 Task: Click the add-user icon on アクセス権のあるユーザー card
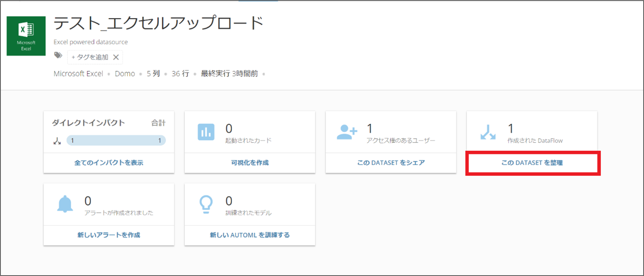(347, 132)
